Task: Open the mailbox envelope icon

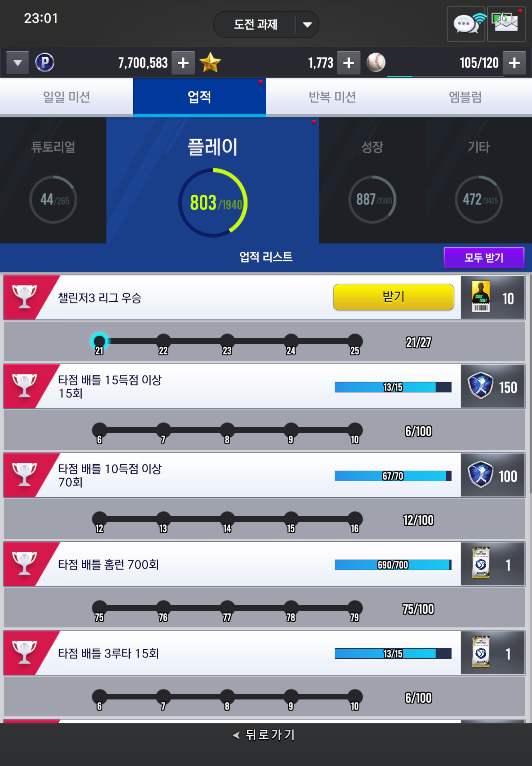Action: click(506, 24)
